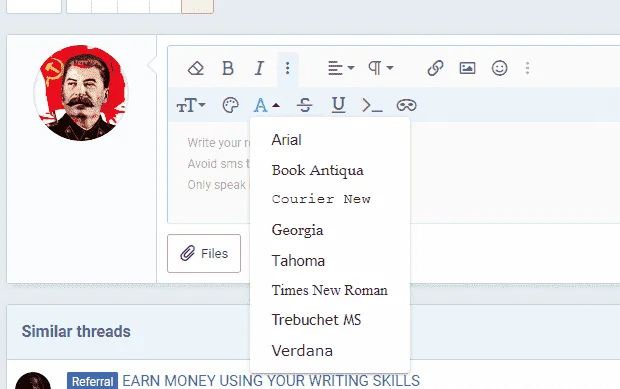Viewport: 620px width, 389px height.
Task: Open the more insert options dots
Action: [x=527, y=68]
